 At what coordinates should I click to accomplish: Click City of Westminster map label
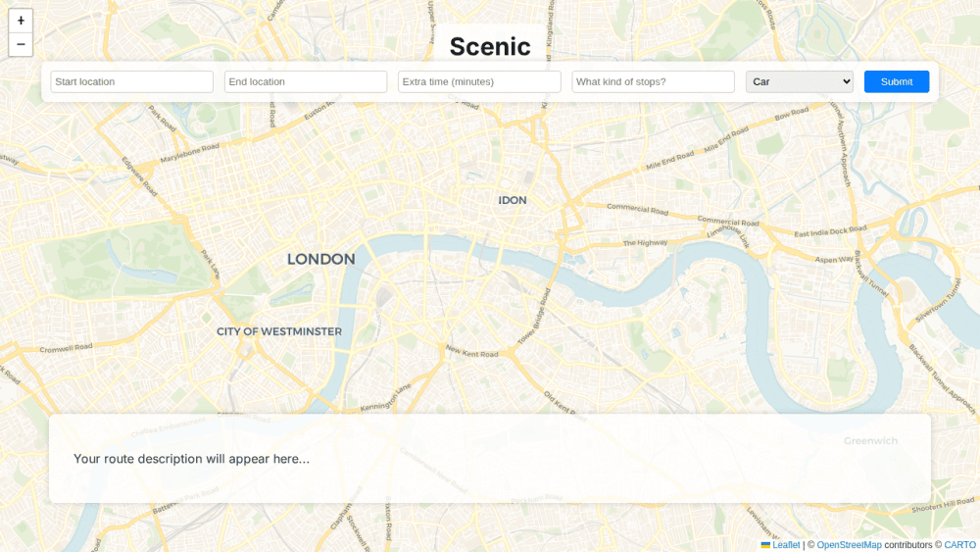279,331
